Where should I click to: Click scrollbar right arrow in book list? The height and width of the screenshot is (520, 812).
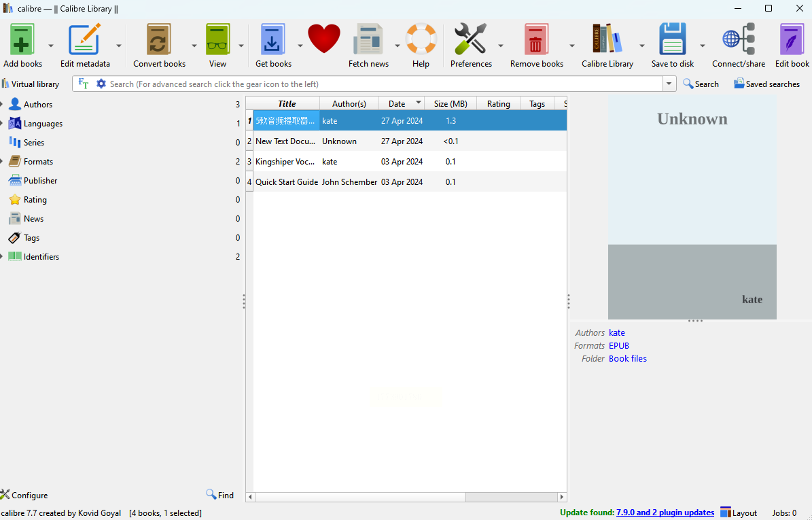click(562, 497)
